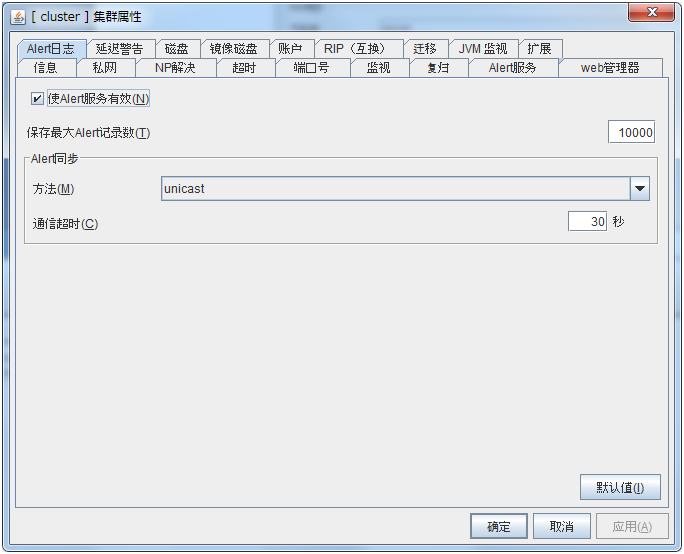
Task: Click the 保存最大Alert记录数 label
Action: tap(88, 133)
